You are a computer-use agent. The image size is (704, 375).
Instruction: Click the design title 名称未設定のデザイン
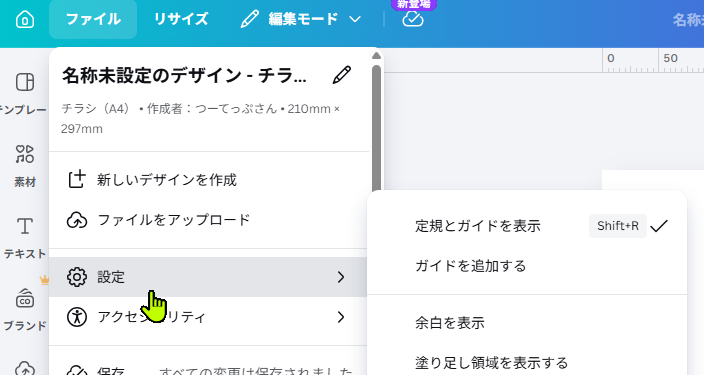[x=184, y=75]
